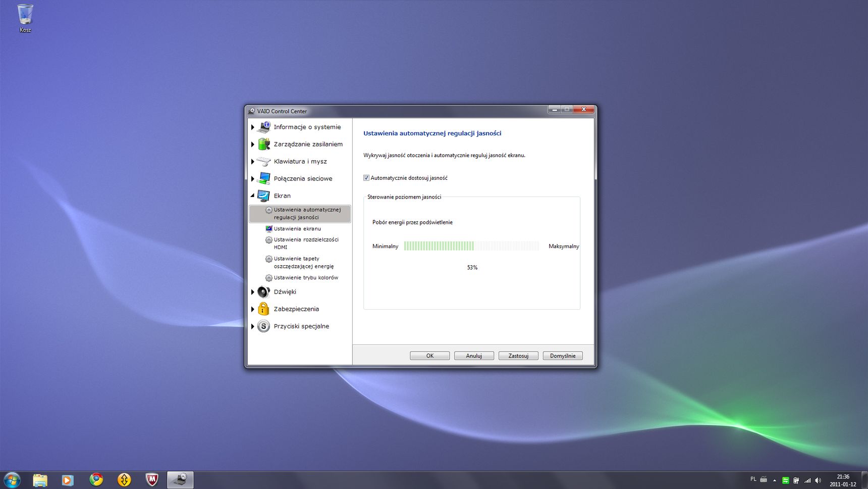The image size is (868, 489).
Task: Open Windows Explorer from the taskbar
Action: click(40, 480)
